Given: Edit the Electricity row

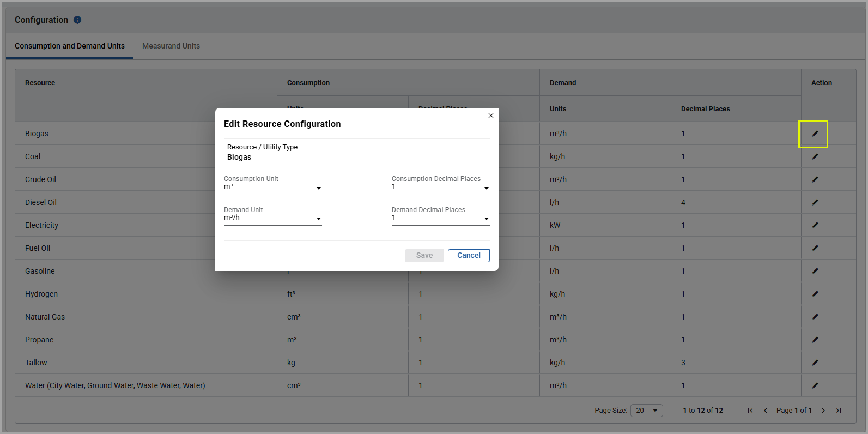Looking at the screenshot, I should 815,225.
